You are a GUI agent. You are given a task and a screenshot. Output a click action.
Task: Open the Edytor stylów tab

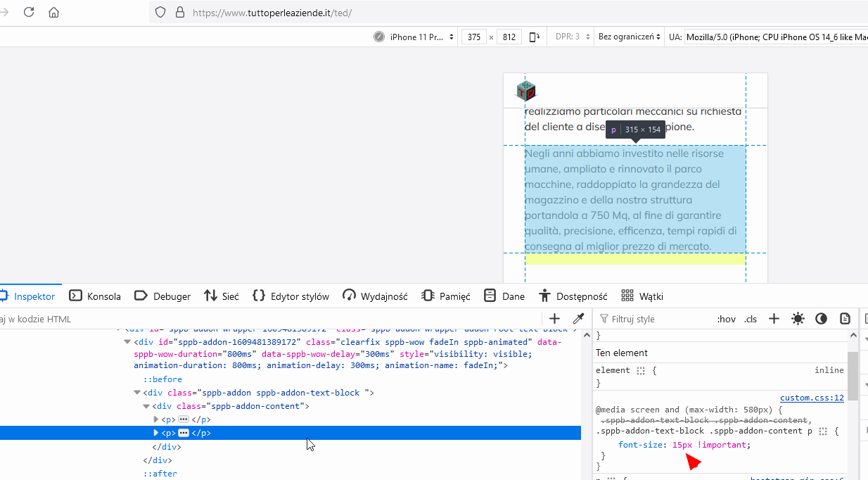pos(291,296)
